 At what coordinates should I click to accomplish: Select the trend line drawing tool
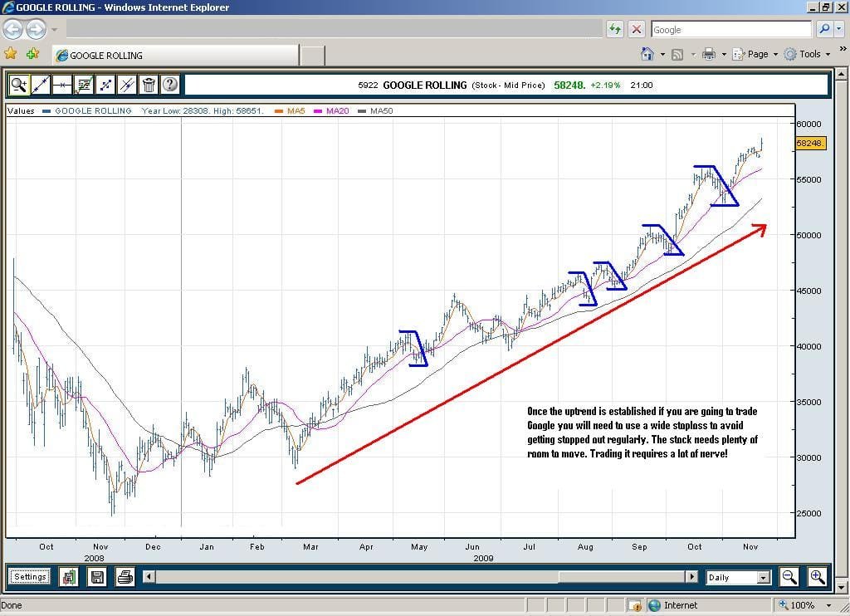[41, 85]
